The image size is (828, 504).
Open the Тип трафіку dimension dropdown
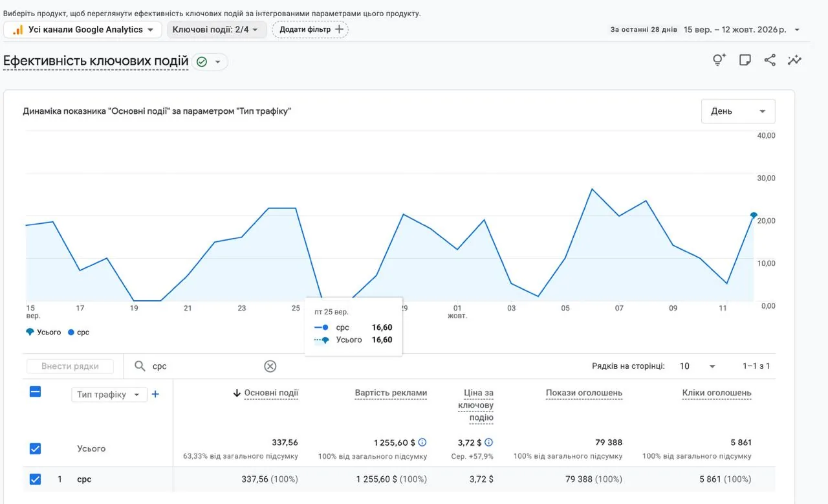[x=109, y=395]
